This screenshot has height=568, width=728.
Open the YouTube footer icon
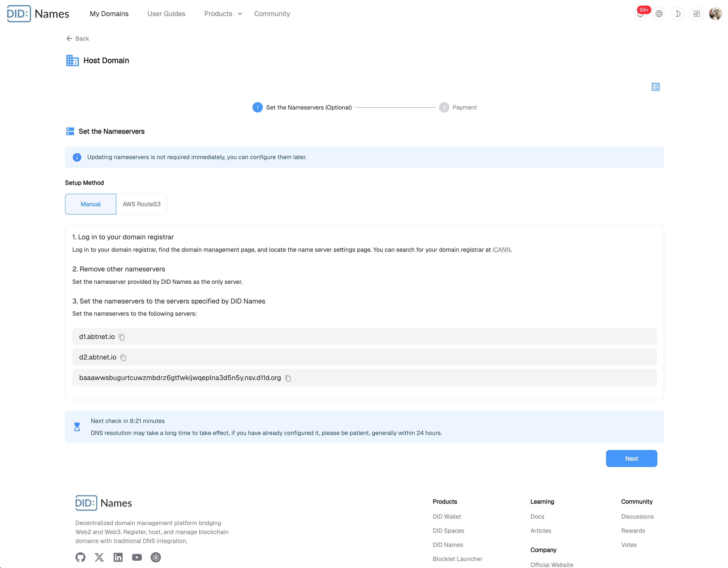137,557
